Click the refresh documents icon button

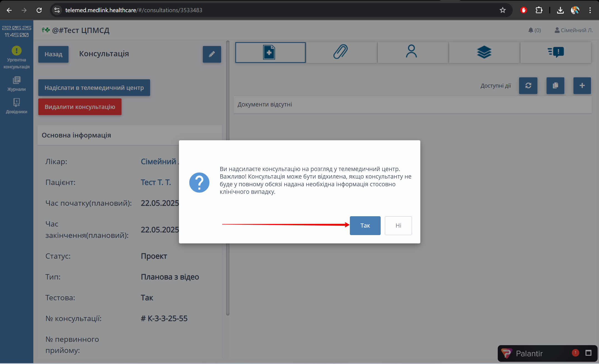click(528, 86)
